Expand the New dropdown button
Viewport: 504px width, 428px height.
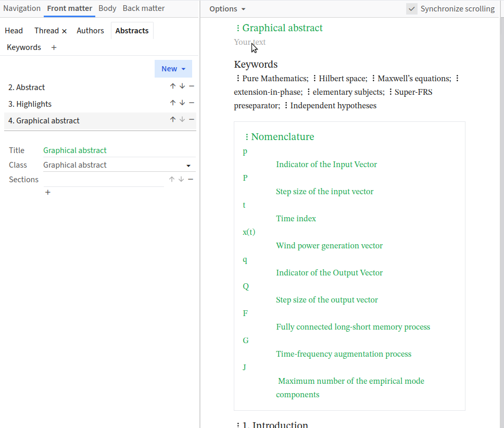pos(173,69)
